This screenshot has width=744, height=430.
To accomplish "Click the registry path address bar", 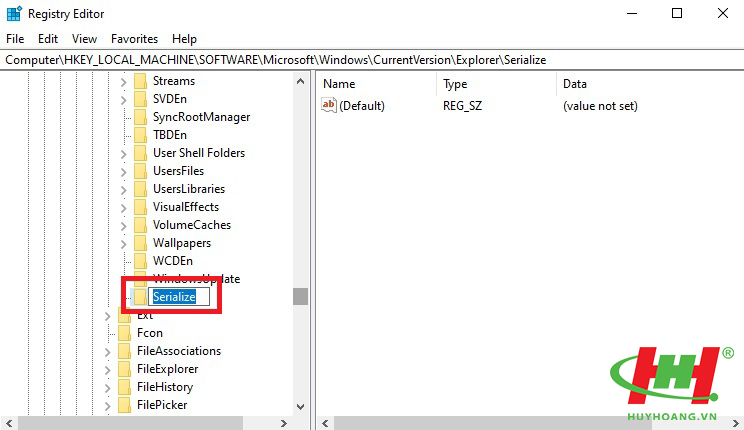I will coord(372,60).
